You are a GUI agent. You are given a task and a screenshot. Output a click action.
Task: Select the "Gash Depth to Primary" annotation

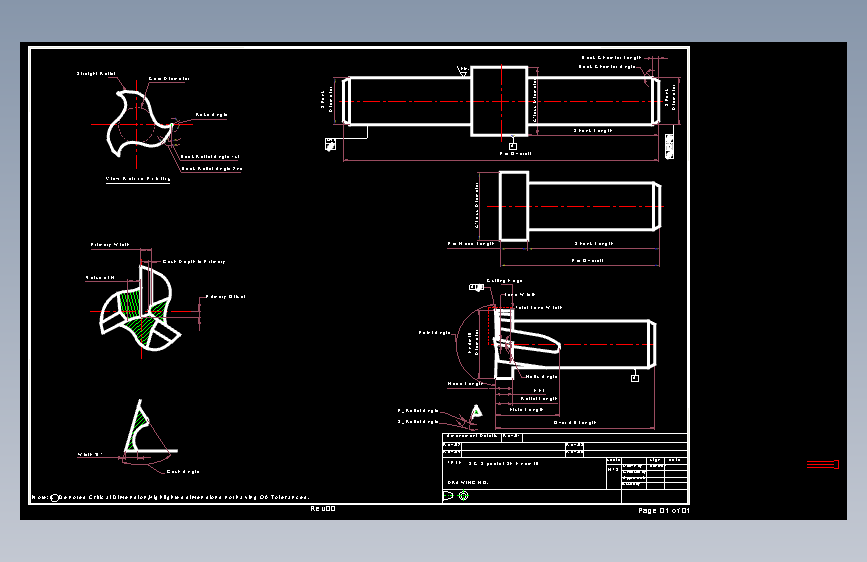[x=194, y=262]
